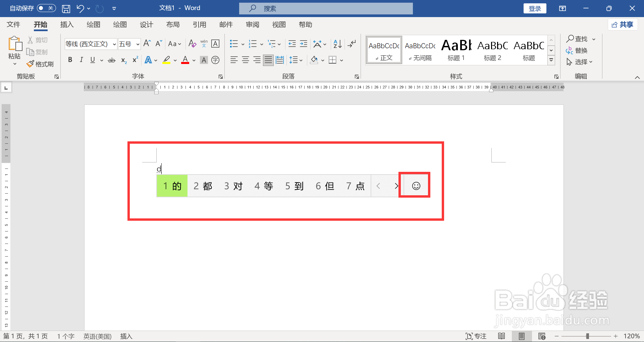Click the Enclosed Character icon
The width and height of the screenshot is (644, 342).
[x=215, y=60]
